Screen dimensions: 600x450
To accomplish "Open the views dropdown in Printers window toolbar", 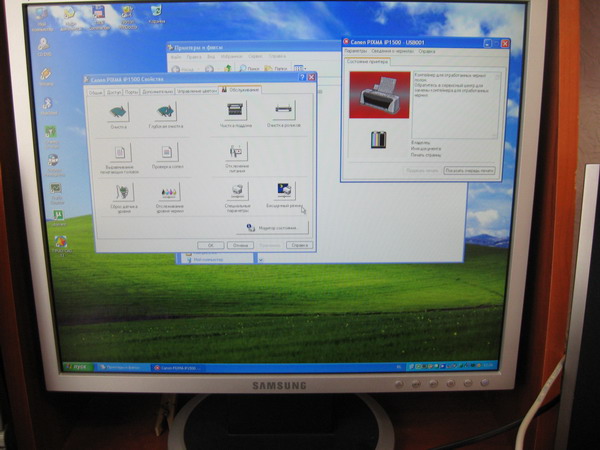I will (x=300, y=68).
